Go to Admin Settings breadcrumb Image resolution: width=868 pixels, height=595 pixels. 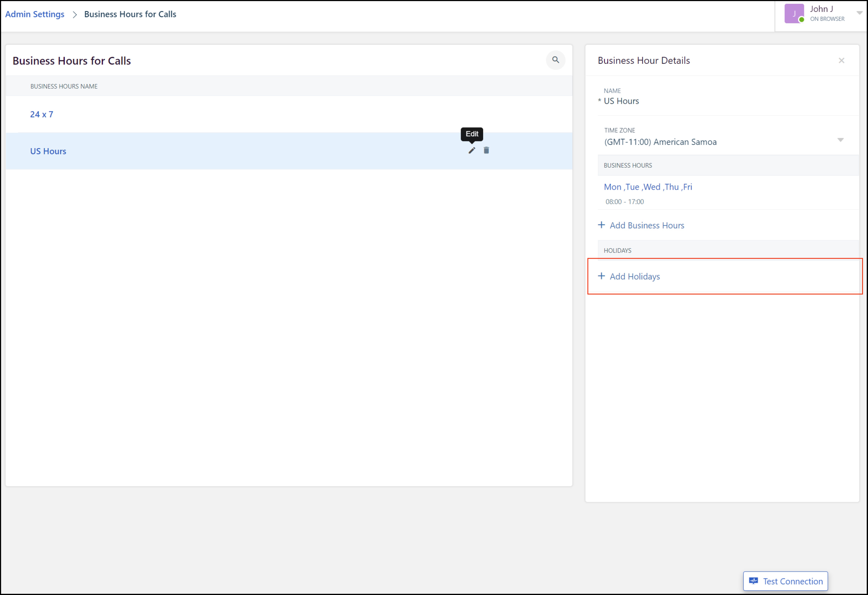[x=35, y=14]
